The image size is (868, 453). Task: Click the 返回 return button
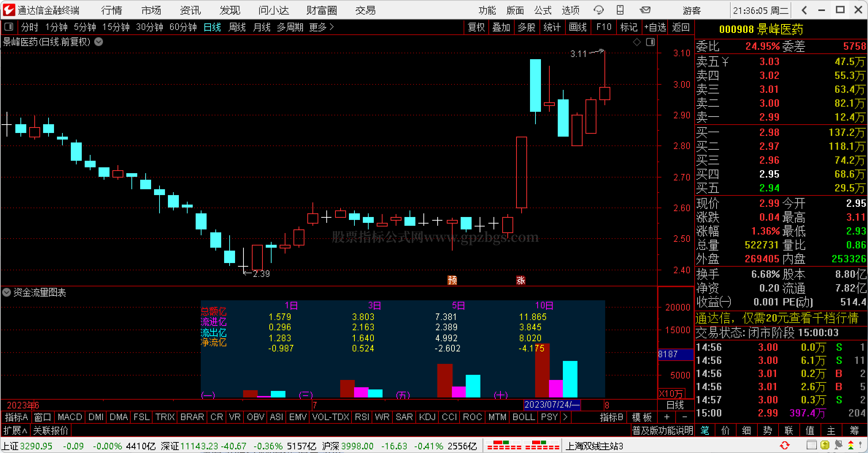pyautogui.click(x=681, y=27)
